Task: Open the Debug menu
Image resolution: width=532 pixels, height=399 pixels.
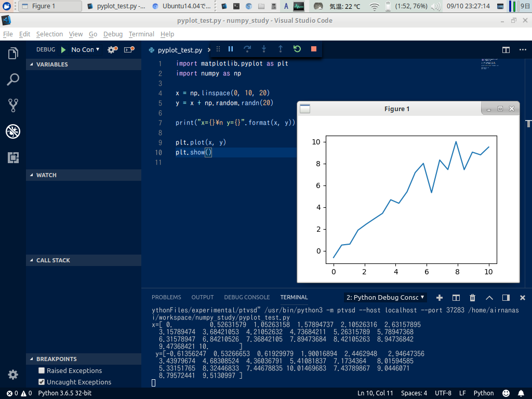Action: [113, 34]
